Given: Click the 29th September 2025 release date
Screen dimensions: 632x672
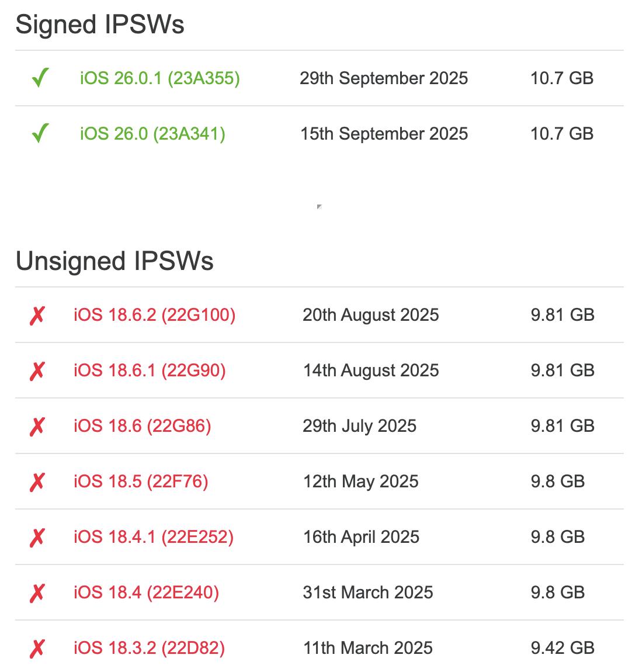Looking at the screenshot, I should coord(384,78).
